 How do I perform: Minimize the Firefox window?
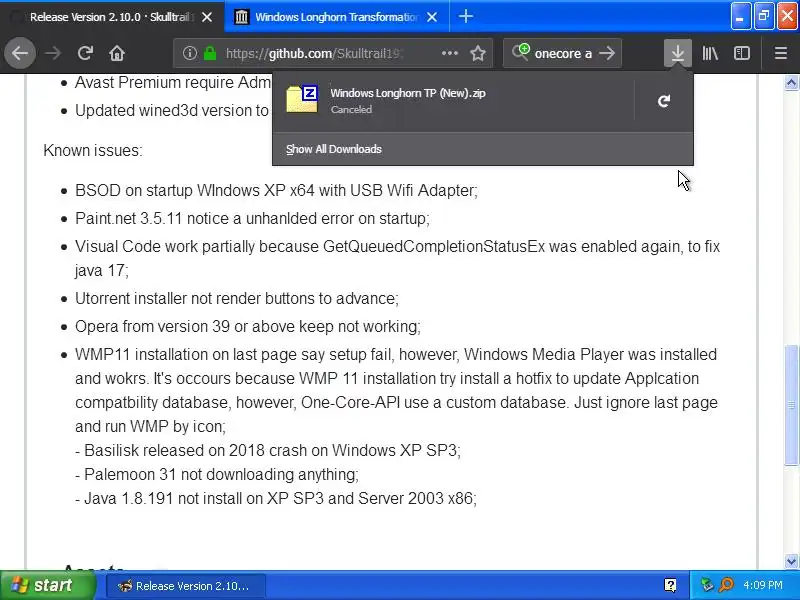[740, 16]
